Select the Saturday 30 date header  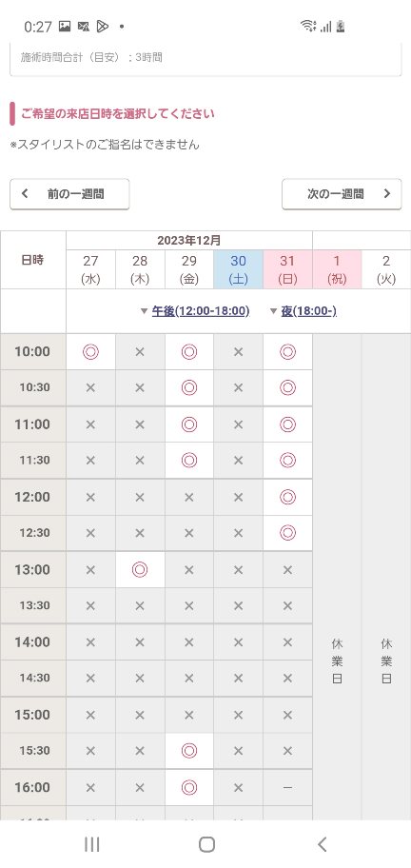239,269
